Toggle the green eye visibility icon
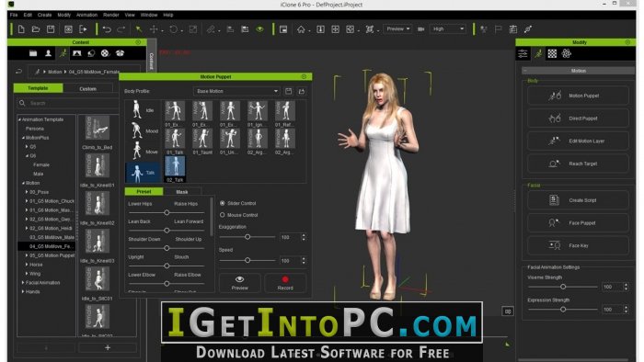The width and height of the screenshot is (644, 362). tap(260, 29)
